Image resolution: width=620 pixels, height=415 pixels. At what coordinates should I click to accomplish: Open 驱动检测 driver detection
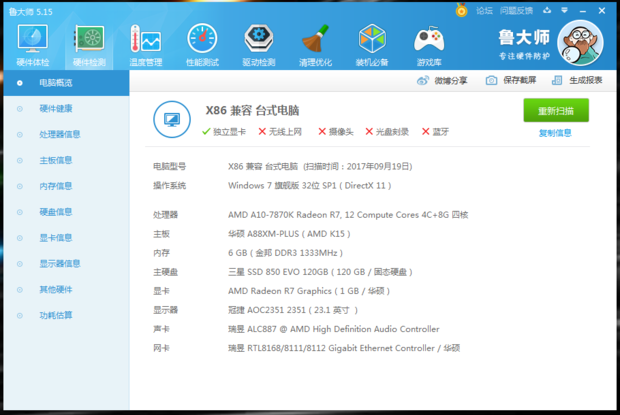[259, 45]
